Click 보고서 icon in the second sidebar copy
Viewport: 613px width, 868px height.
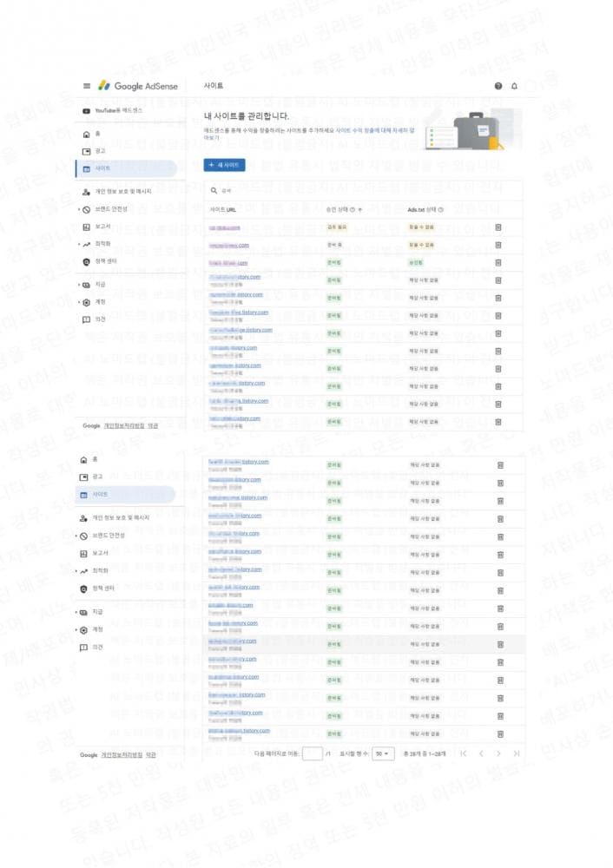coord(83,554)
